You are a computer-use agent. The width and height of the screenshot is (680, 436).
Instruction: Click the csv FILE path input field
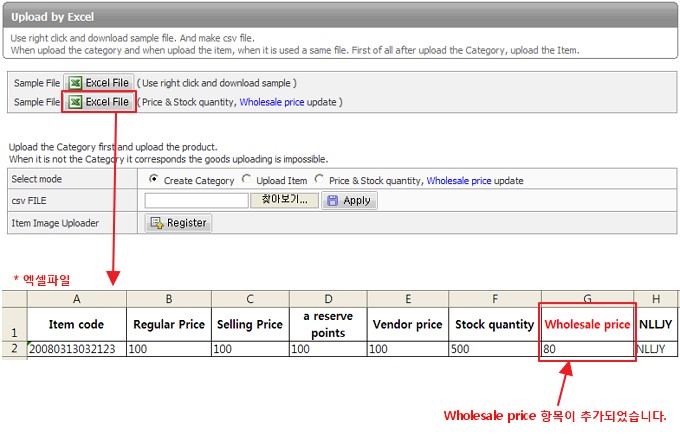(x=196, y=200)
